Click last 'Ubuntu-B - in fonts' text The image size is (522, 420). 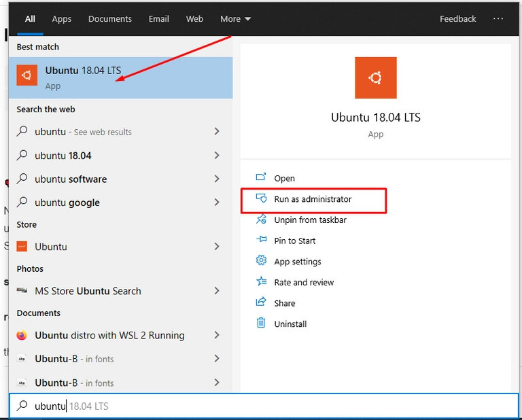[x=74, y=383]
